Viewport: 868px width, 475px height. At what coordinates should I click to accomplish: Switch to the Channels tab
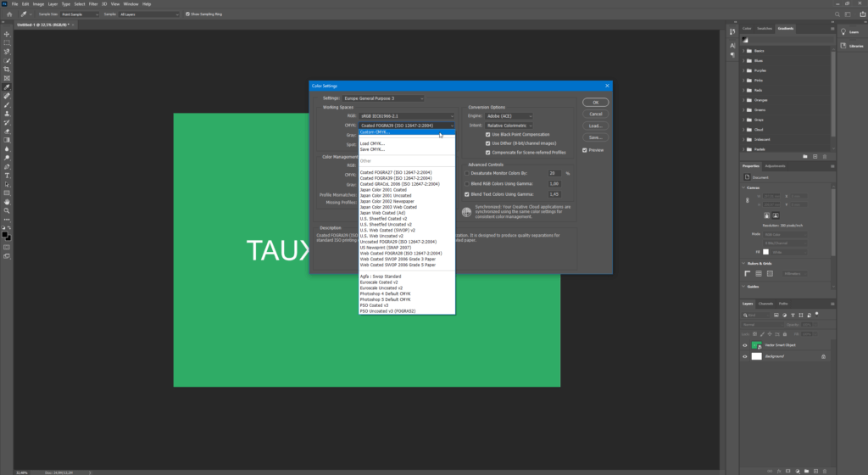click(x=765, y=304)
